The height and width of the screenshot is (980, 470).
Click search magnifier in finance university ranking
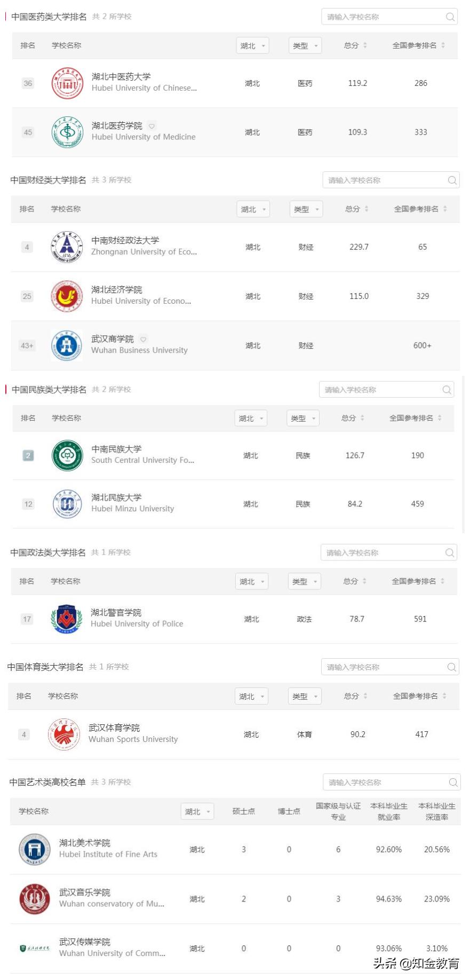452,180
